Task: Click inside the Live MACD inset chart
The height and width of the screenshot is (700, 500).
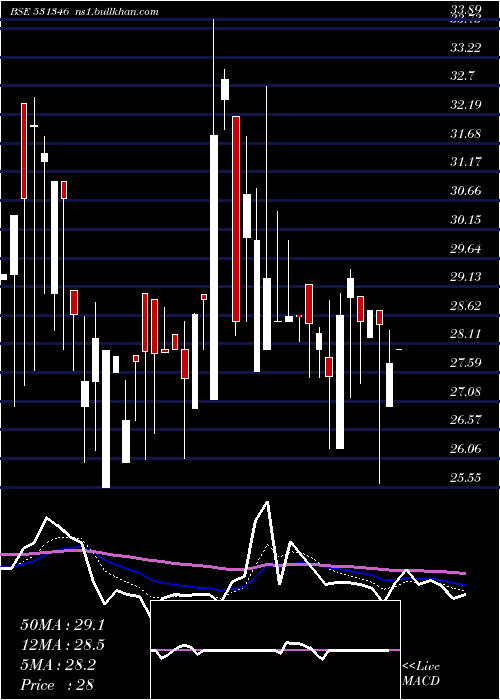Action: coord(275,650)
